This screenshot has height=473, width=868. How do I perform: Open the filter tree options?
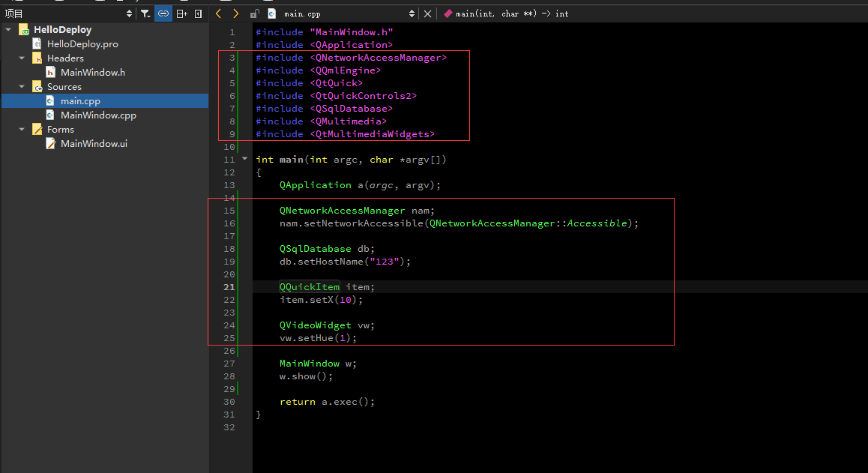point(145,13)
